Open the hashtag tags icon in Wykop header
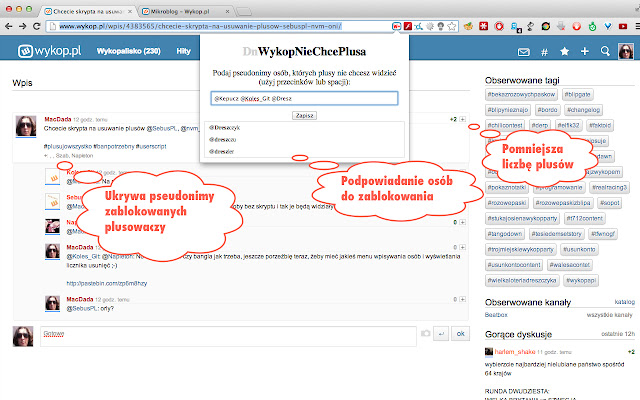Viewport: 640px width, 400px height. (x=544, y=52)
